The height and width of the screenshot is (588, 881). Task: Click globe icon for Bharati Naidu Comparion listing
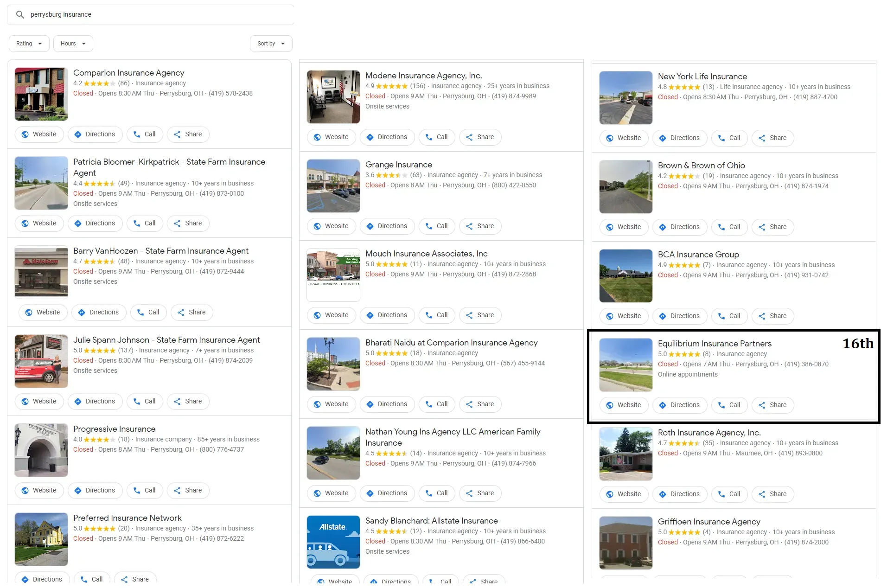pyautogui.click(x=317, y=404)
